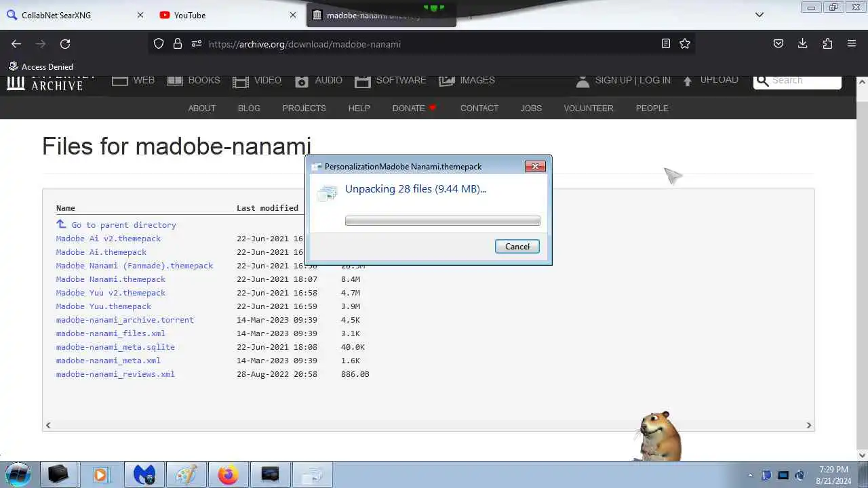
Task: Click the Reload page icon
Action: (65, 44)
